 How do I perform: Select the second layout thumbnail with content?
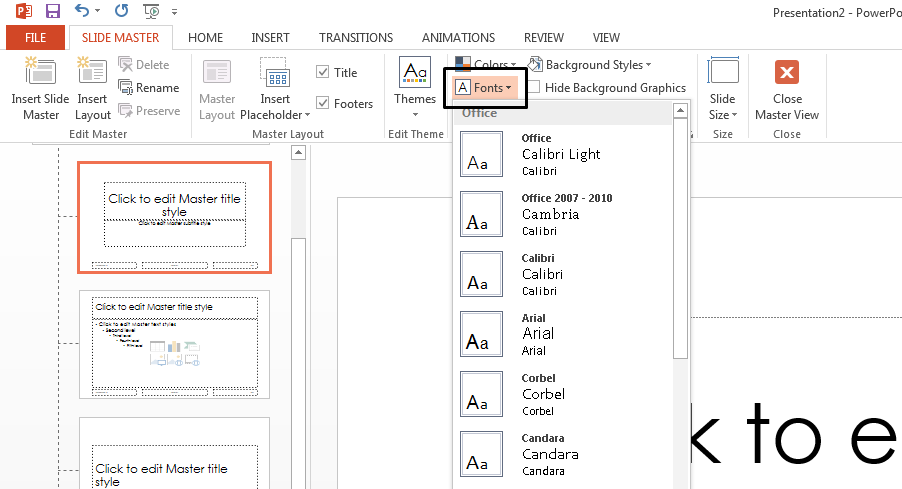click(175, 345)
